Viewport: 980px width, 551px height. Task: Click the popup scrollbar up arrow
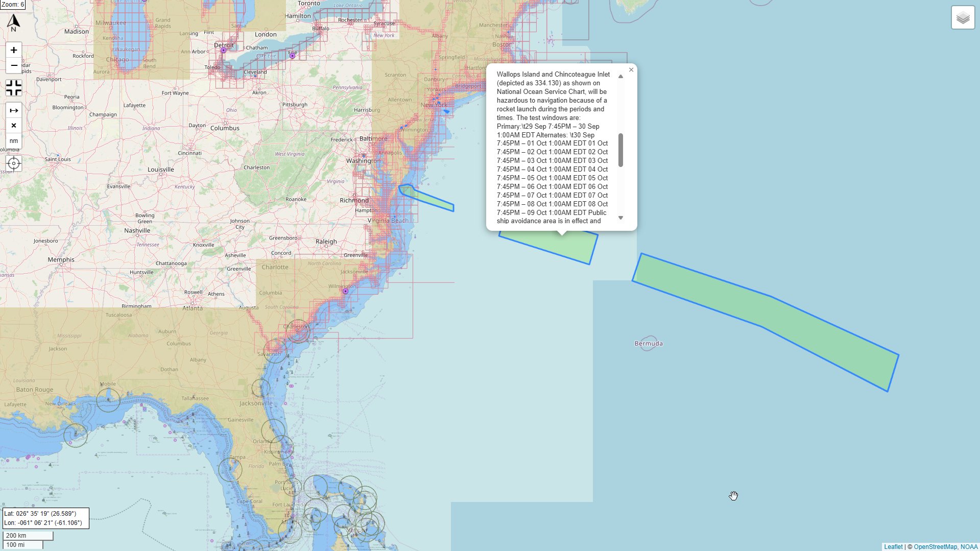coord(620,77)
